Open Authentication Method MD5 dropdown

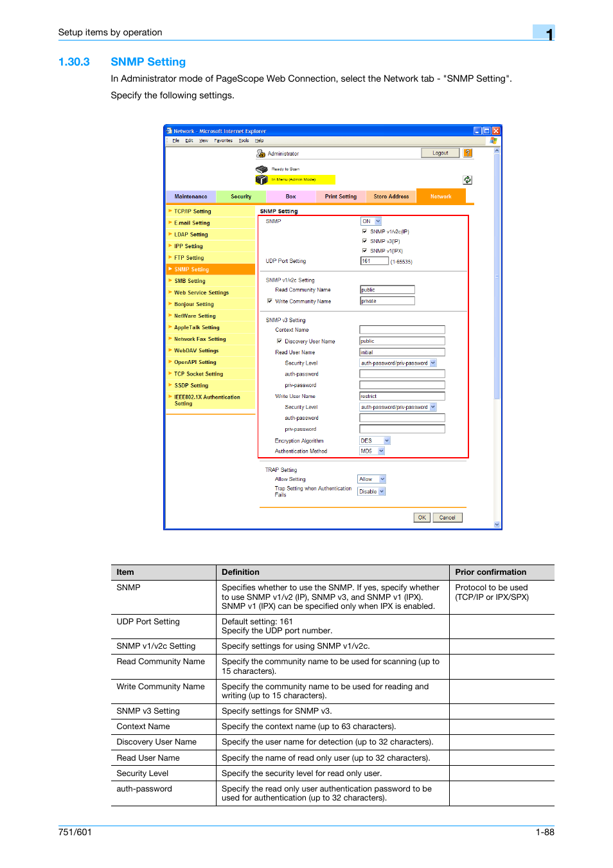tap(372, 451)
